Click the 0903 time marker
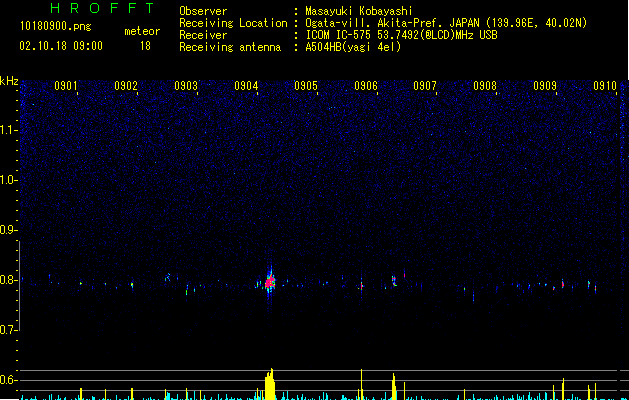The height and width of the screenshot is (400, 629). click(x=186, y=86)
